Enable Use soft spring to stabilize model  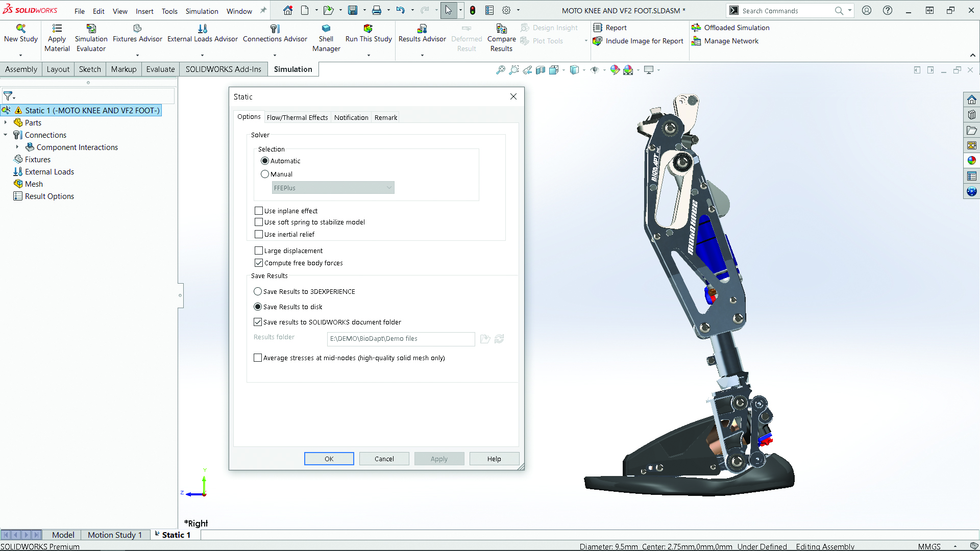[x=259, y=222]
